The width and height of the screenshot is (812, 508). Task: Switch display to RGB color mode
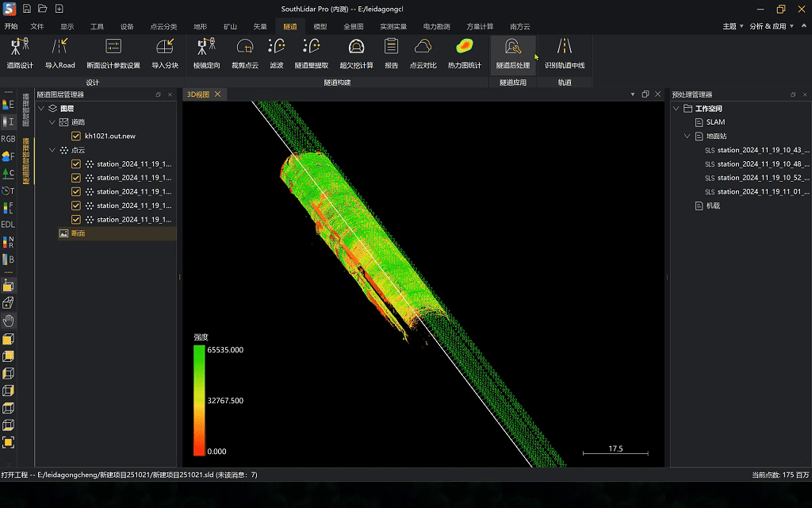[8, 139]
